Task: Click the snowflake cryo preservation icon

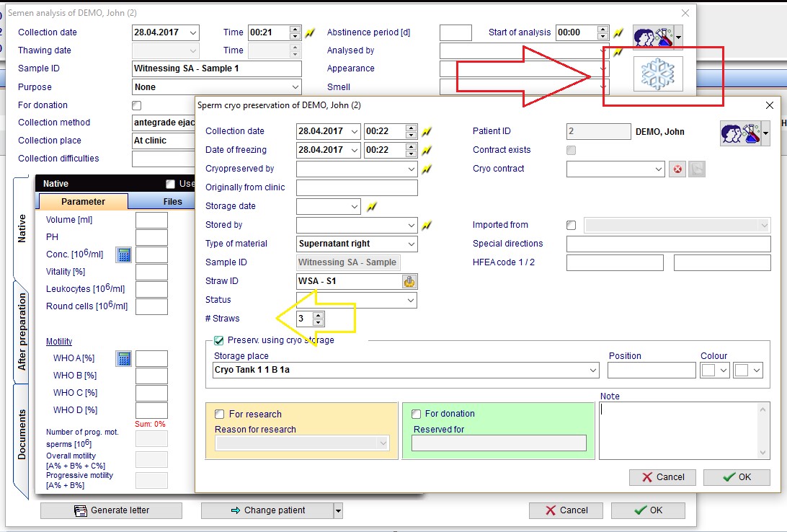Action: 658,74
